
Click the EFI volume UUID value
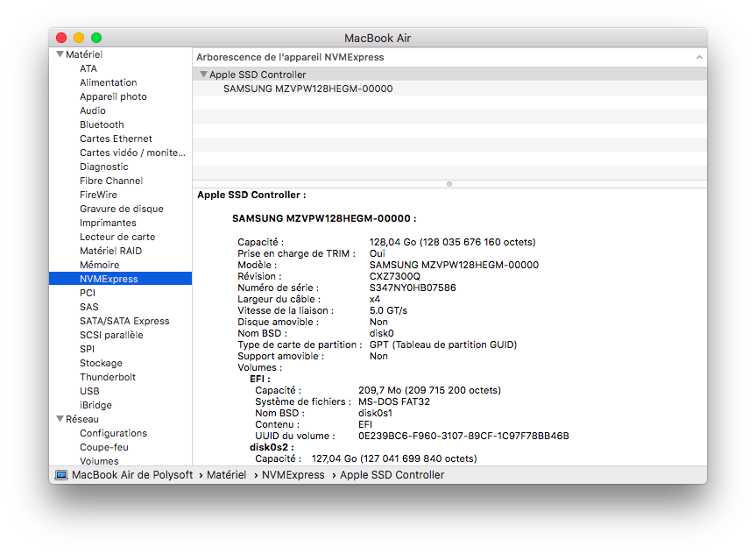tap(463, 436)
